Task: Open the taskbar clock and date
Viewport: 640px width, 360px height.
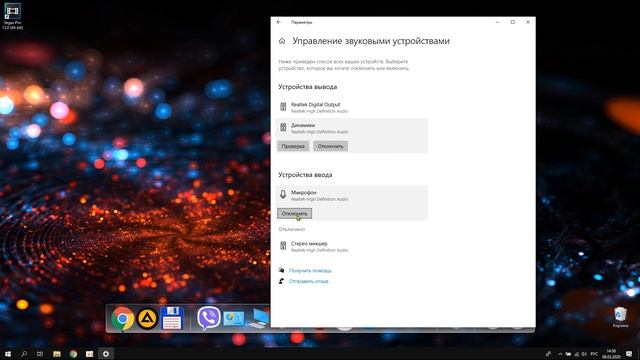Action: tap(611, 354)
